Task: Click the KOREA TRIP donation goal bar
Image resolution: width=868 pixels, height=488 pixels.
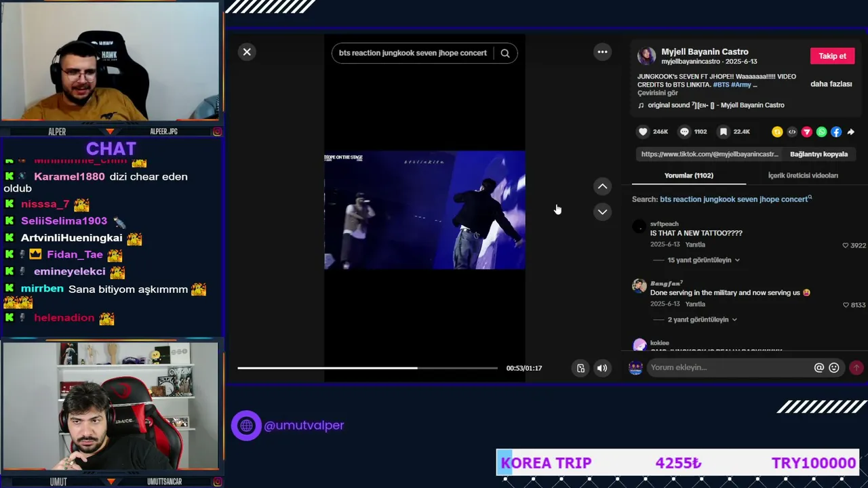Action: point(678,463)
